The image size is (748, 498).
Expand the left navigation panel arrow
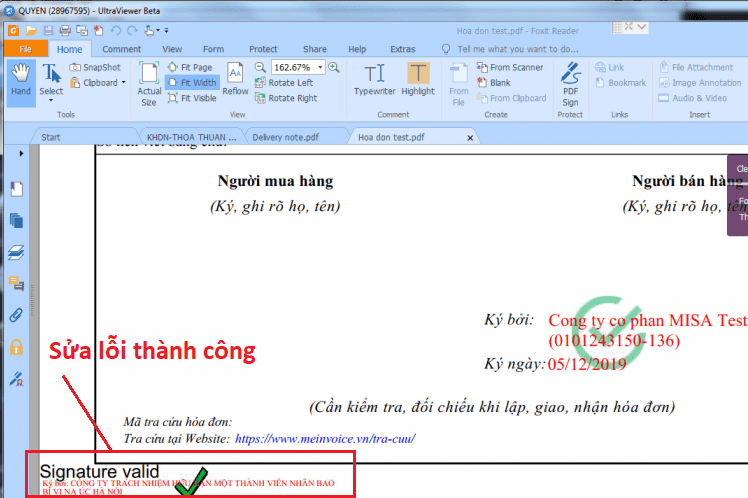(x=21, y=153)
